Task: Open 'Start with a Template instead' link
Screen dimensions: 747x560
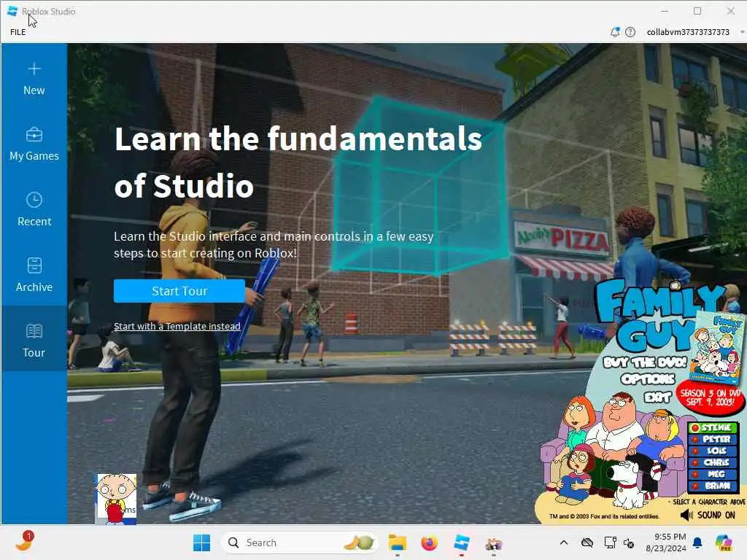Action: pyautogui.click(x=177, y=326)
